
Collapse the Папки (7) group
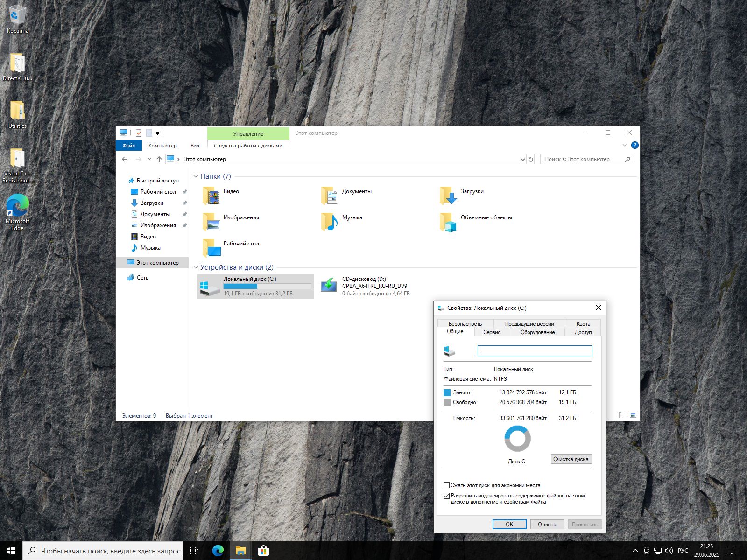196,176
